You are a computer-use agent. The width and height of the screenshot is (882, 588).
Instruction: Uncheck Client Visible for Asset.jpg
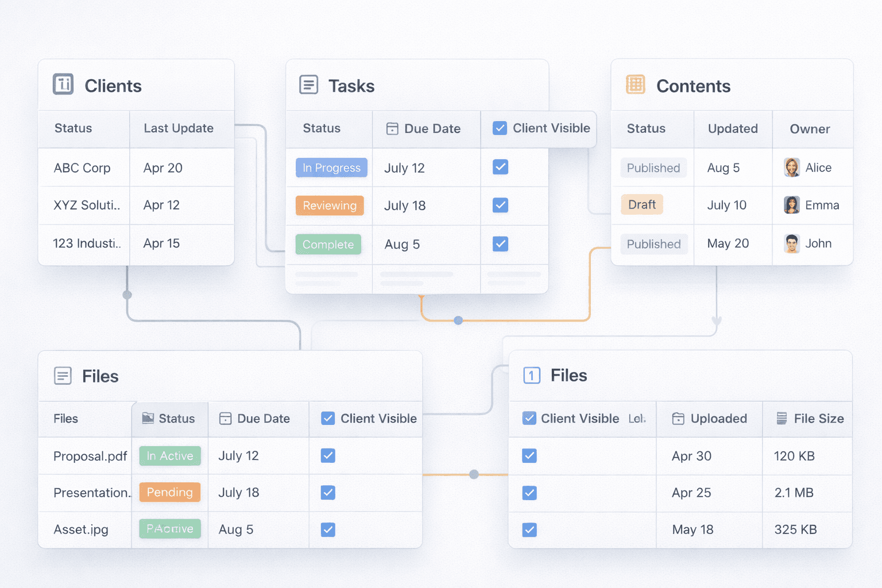point(327,529)
